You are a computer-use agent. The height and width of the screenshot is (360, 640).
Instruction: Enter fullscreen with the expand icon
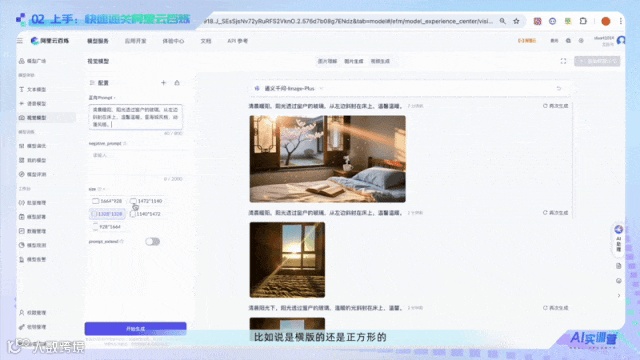pyautogui.click(x=563, y=61)
